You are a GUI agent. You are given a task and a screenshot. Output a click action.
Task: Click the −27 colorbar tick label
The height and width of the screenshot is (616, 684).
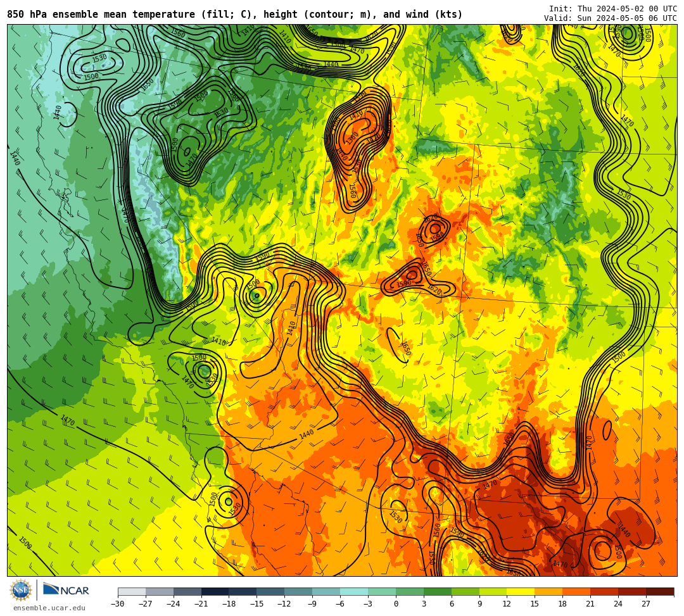click(146, 604)
